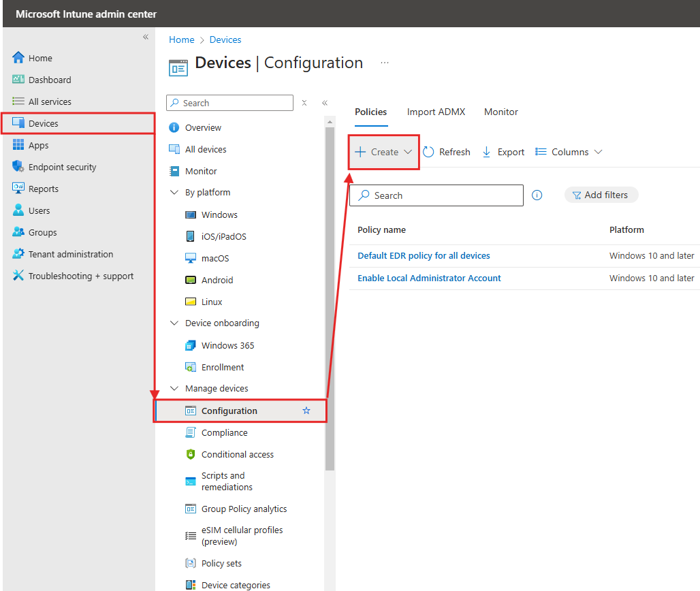
Task: Favorite Configuration using the star icon
Action: click(306, 411)
